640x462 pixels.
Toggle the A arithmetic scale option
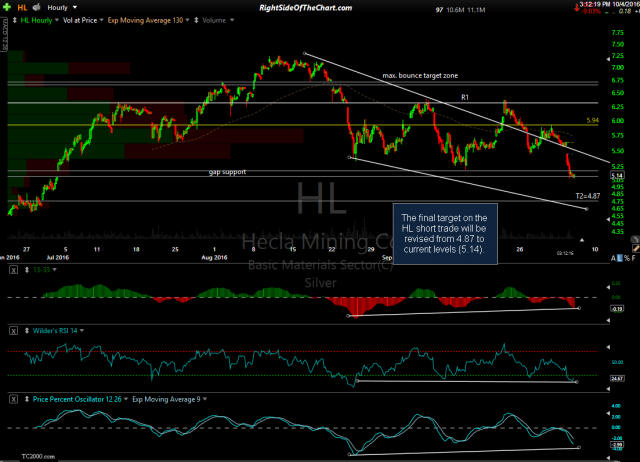point(613,258)
